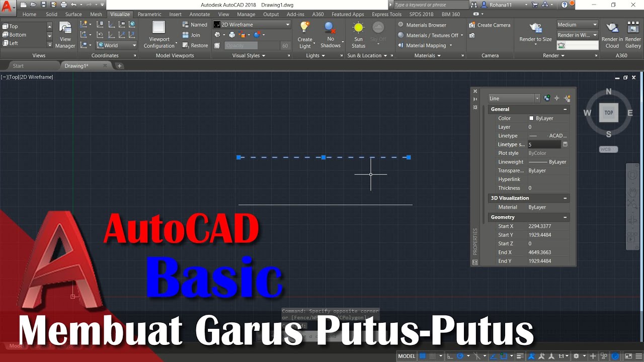
Task: Toggle hardware acceleration icon in status bar
Action: [615, 356]
